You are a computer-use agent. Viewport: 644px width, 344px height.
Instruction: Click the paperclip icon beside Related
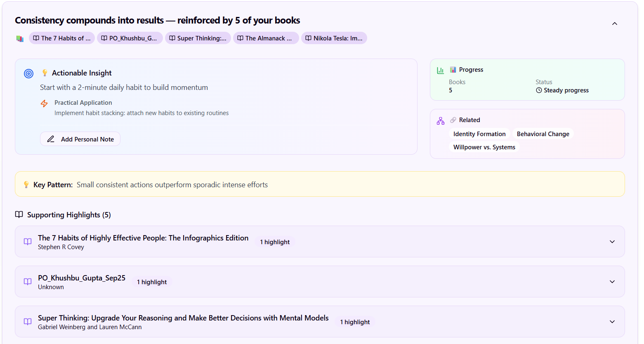pyautogui.click(x=453, y=120)
